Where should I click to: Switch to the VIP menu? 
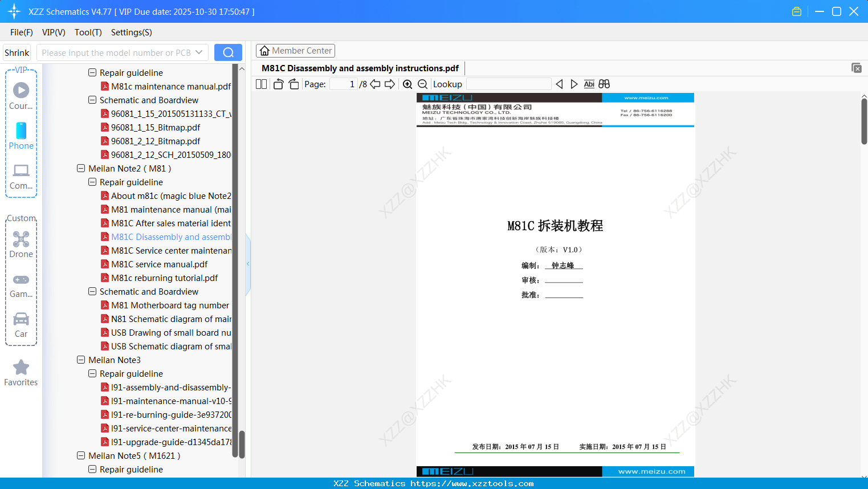[x=53, y=32]
